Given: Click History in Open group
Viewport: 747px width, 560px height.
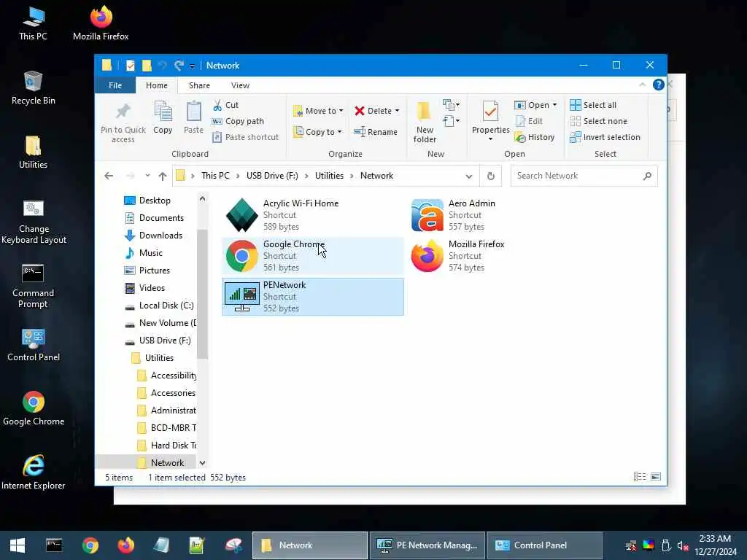Looking at the screenshot, I should coord(535,138).
